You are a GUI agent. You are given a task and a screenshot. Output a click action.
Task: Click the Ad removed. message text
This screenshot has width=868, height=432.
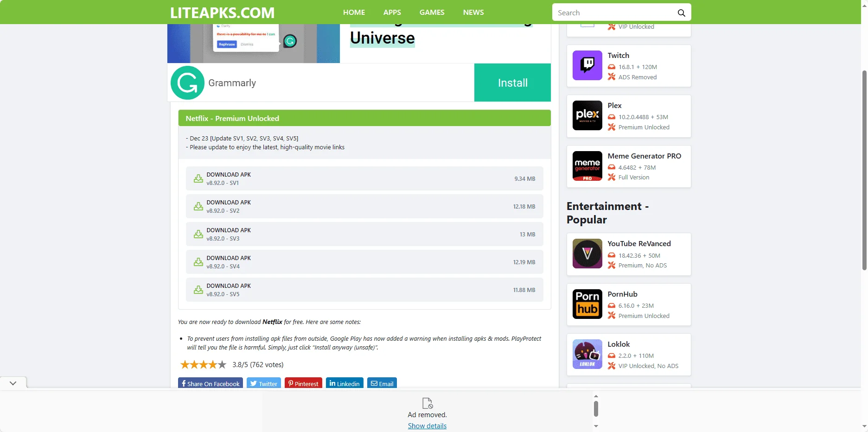pyautogui.click(x=427, y=415)
